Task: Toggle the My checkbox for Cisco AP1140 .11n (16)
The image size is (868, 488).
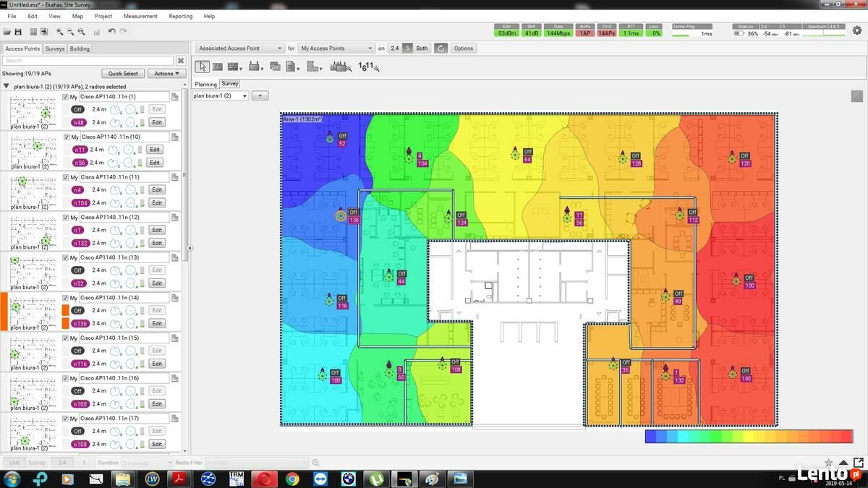Action: click(x=67, y=379)
